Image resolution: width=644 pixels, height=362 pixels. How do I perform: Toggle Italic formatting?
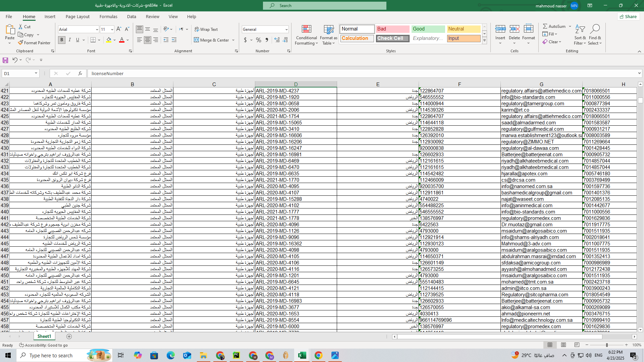pyautogui.click(x=70, y=40)
